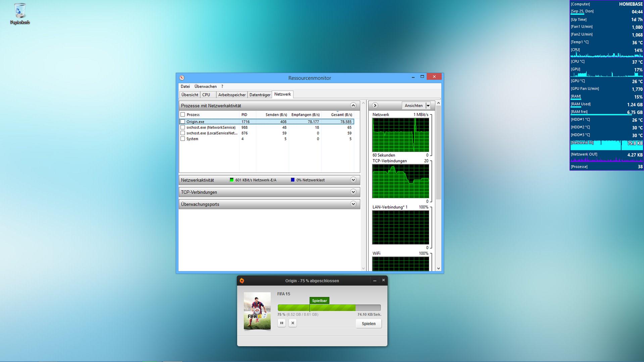Click the Netzwerk 1 MBit/s graph

pyautogui.click(x=400, y=135)
